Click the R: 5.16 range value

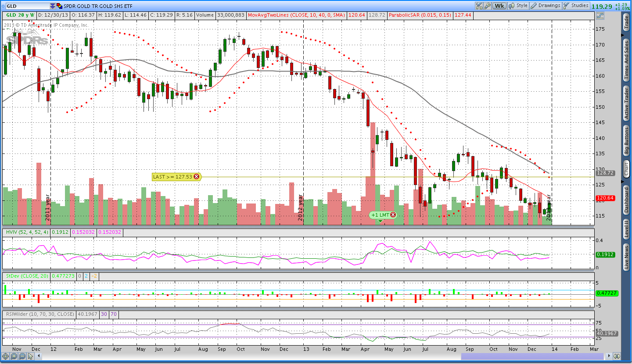pos(184,15)
